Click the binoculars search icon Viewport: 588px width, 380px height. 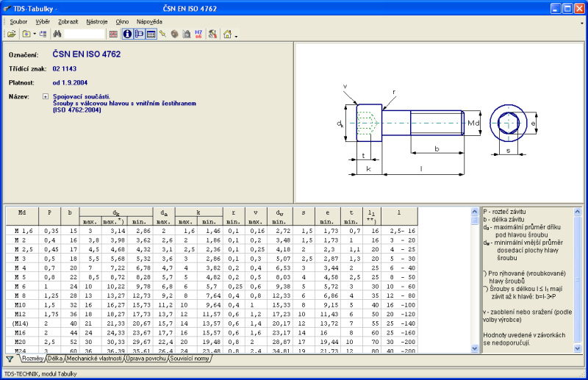pos(57,34)
